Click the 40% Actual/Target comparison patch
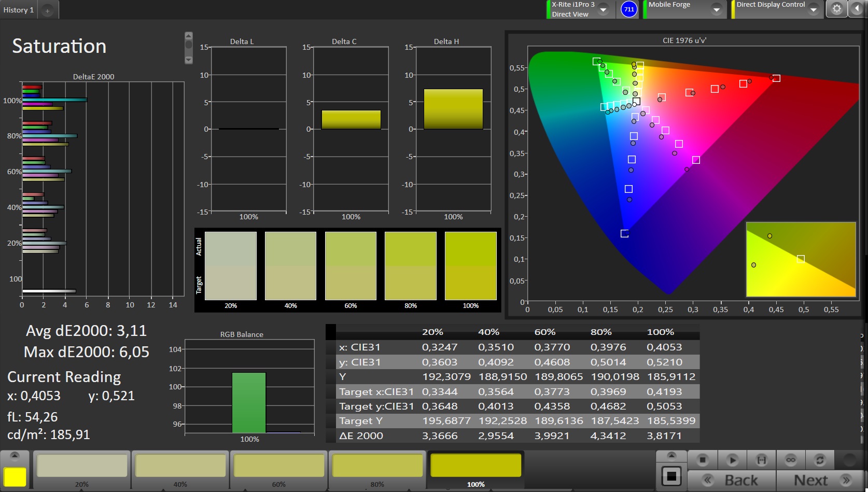This screenshot has height=492, width=868. point(290,266)
